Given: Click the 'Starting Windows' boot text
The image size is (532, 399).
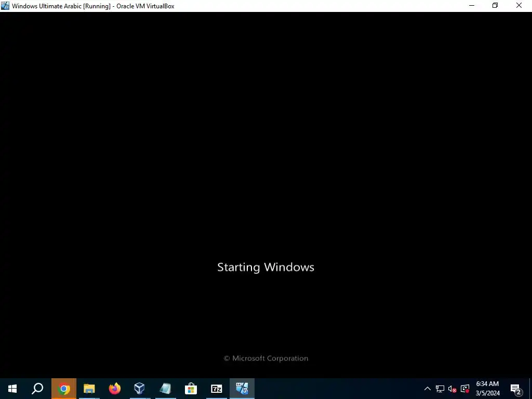Looking at the screenshot, I should 265,268.
